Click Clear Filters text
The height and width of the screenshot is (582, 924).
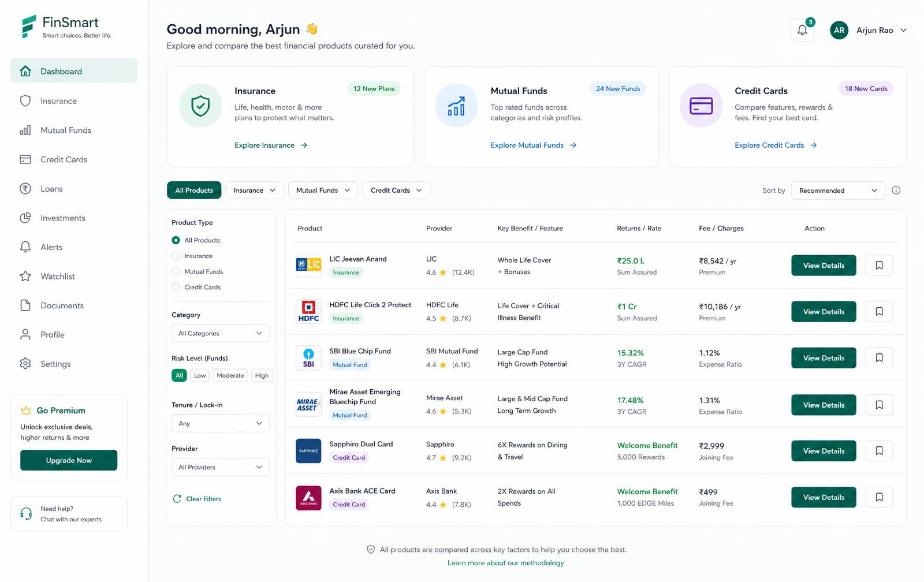pos(204,499)
